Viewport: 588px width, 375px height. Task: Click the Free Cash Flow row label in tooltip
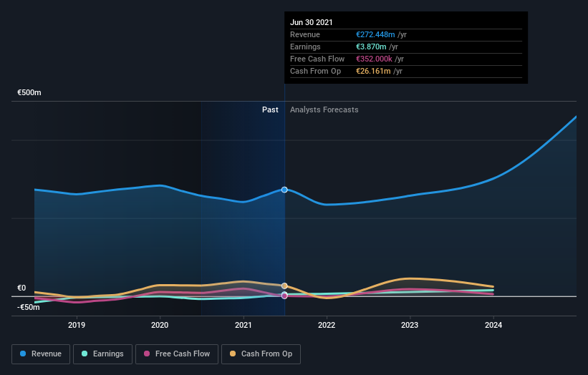click(317, 59)
